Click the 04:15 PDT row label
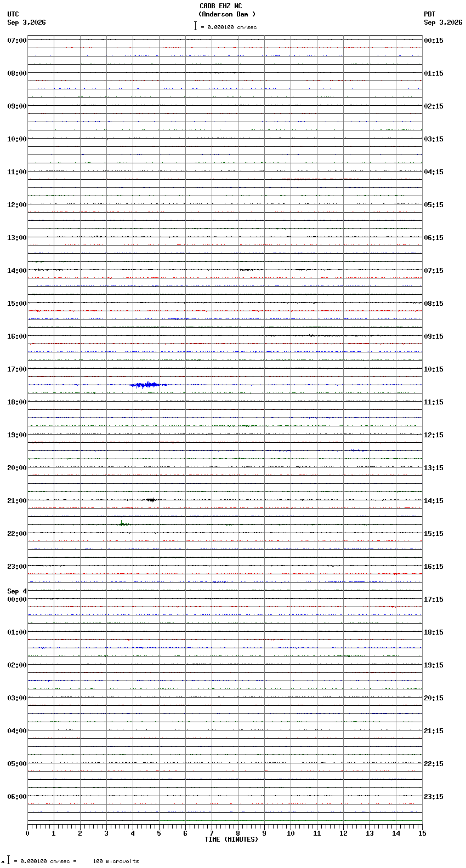This screenshot has width=466, height=868. point(434,172)
